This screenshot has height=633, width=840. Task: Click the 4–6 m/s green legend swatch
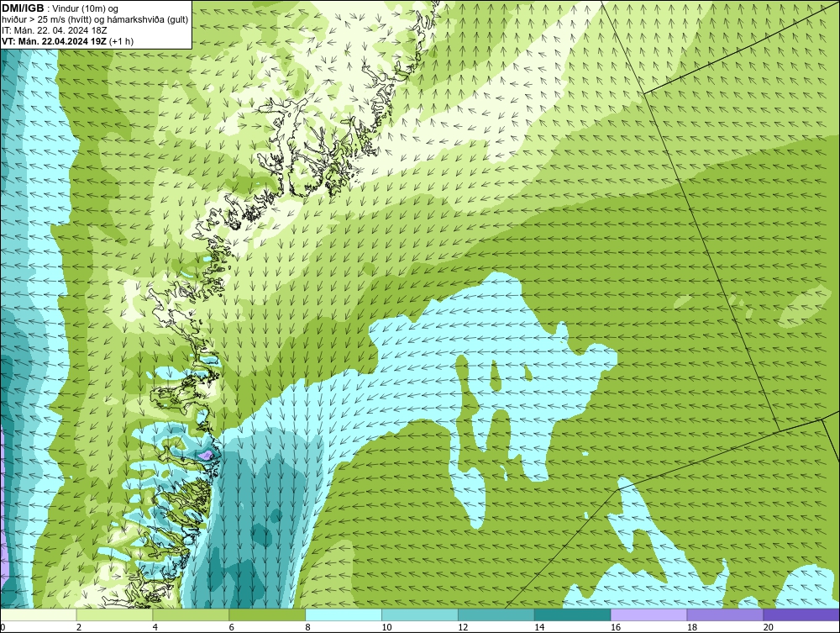191,615
